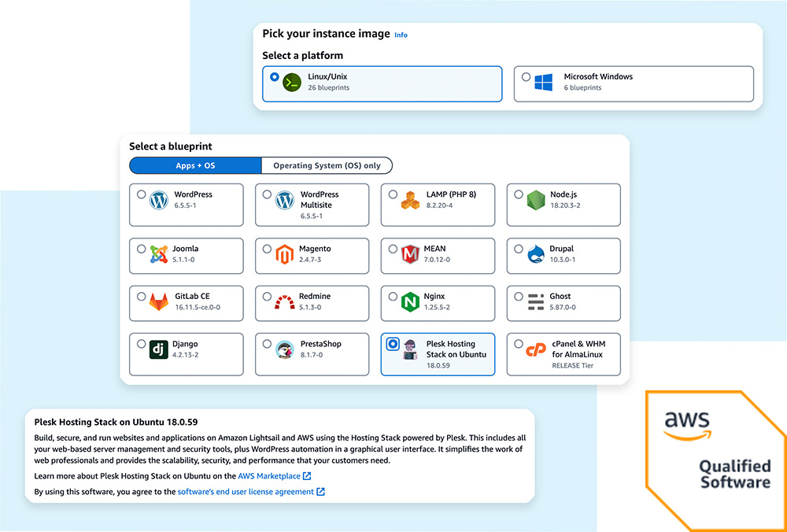Select the Node.js radio button
Viewport: 787px width, 532px height.
(519, 194)
